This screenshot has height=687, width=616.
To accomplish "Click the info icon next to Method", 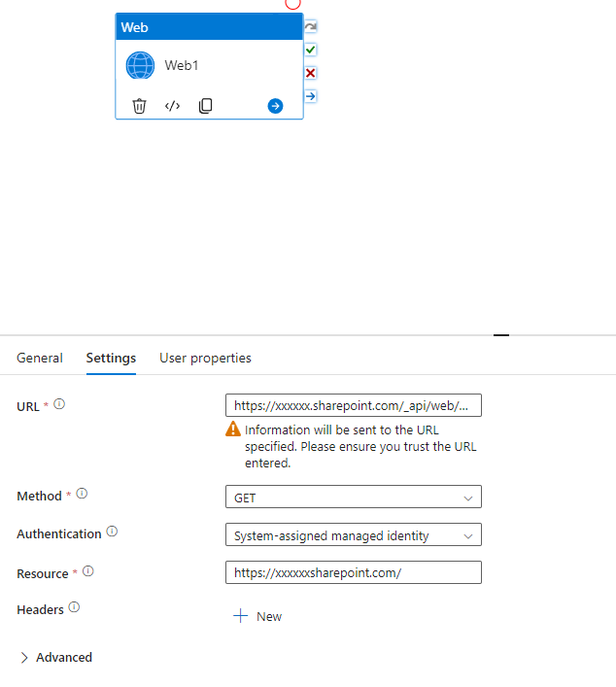I will 82,494.
